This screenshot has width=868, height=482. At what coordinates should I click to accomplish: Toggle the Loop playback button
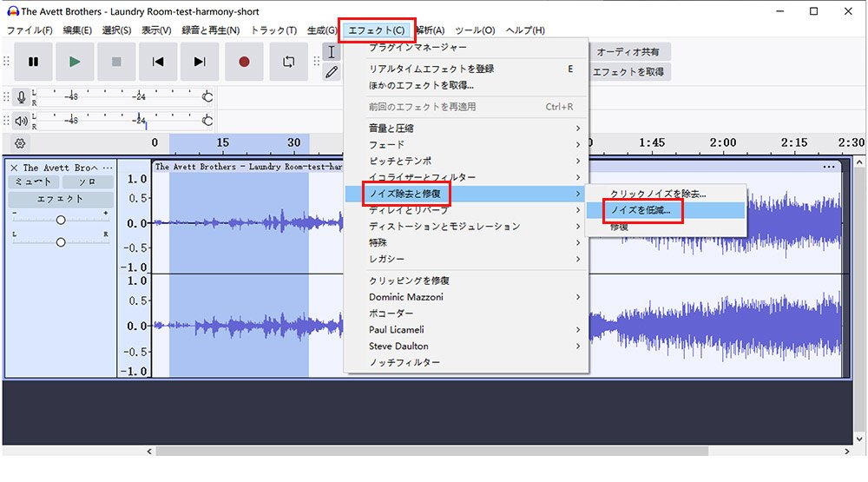point(288,62)
